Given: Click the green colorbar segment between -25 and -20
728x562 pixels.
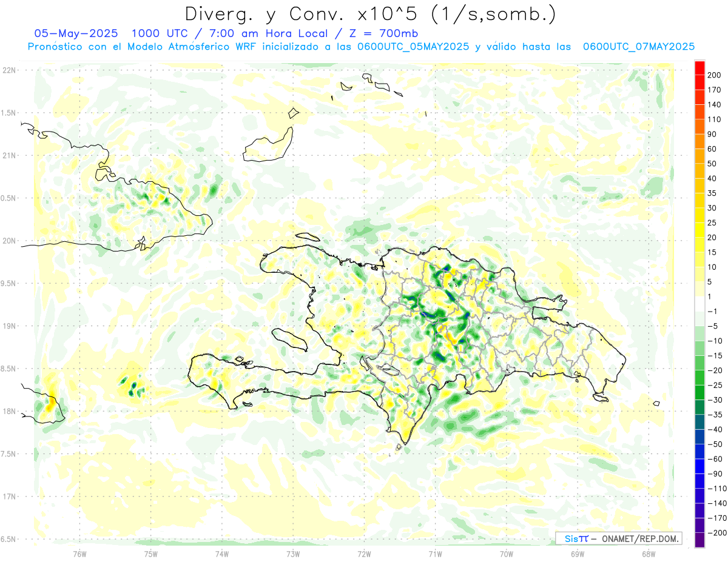Looking at the screenshot, I should pos(699,378).
